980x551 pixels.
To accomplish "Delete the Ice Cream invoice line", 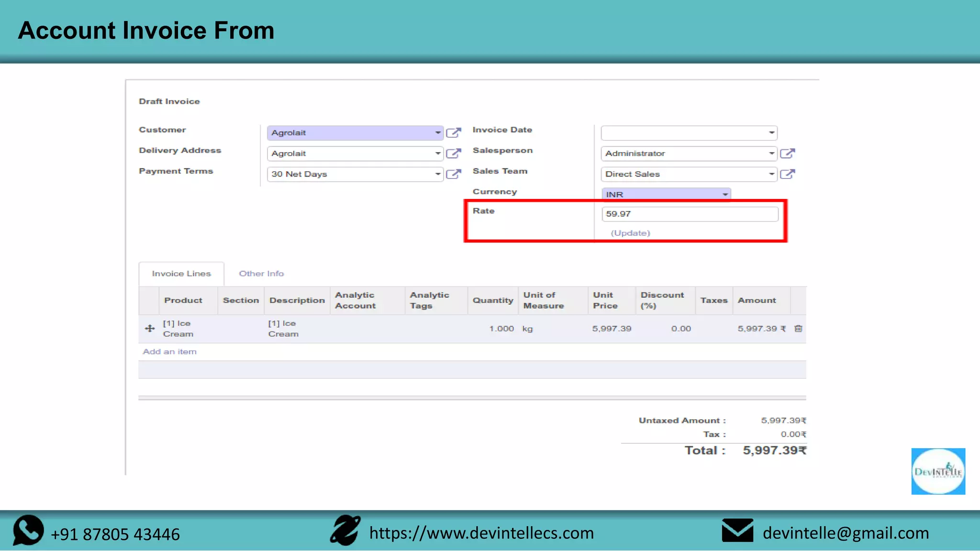I will (798, 329).
